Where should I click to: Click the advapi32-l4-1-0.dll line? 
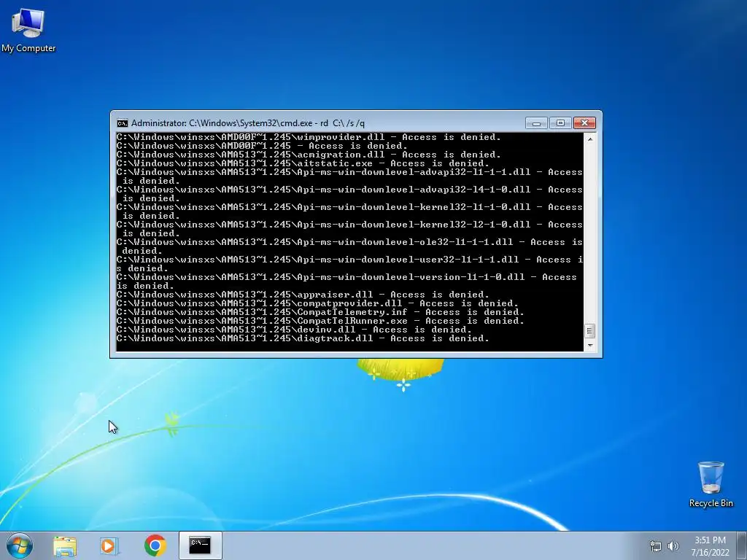coord(349,194)
